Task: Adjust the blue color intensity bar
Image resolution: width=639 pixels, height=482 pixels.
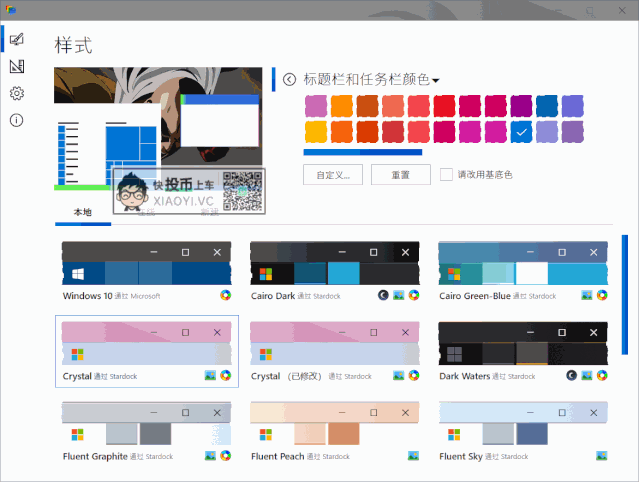Action: tap(363, 152)
